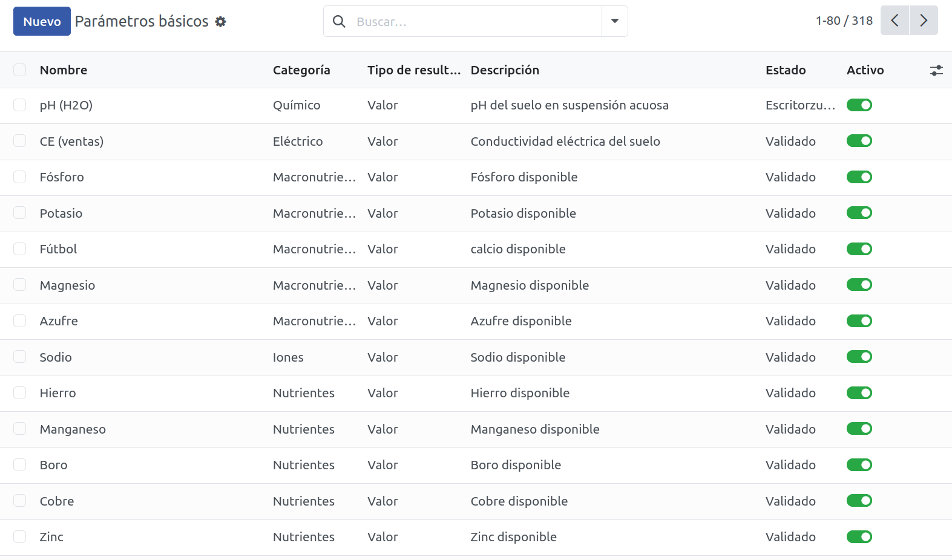Click the 'calcio disponible' description
The height and width of the screenshot is (560, 952).
pyautogui.click(x=518, y=249)
